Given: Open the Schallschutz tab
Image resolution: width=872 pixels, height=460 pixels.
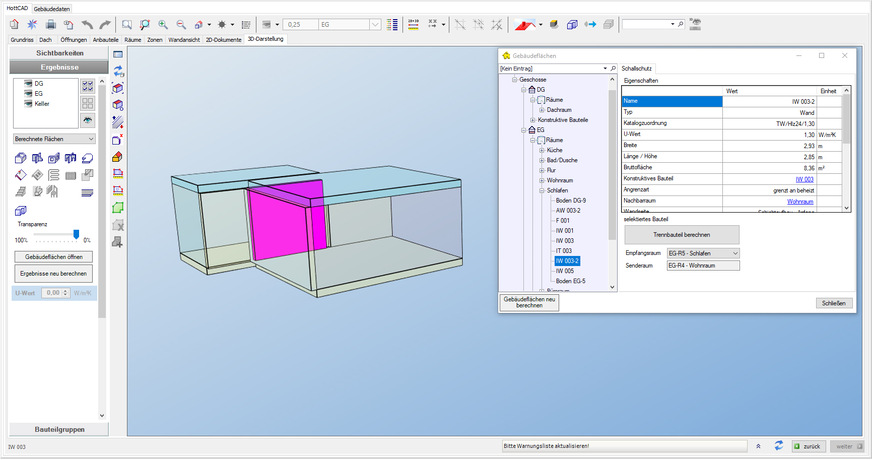Looking at the screenshot, I should (637, 68).
